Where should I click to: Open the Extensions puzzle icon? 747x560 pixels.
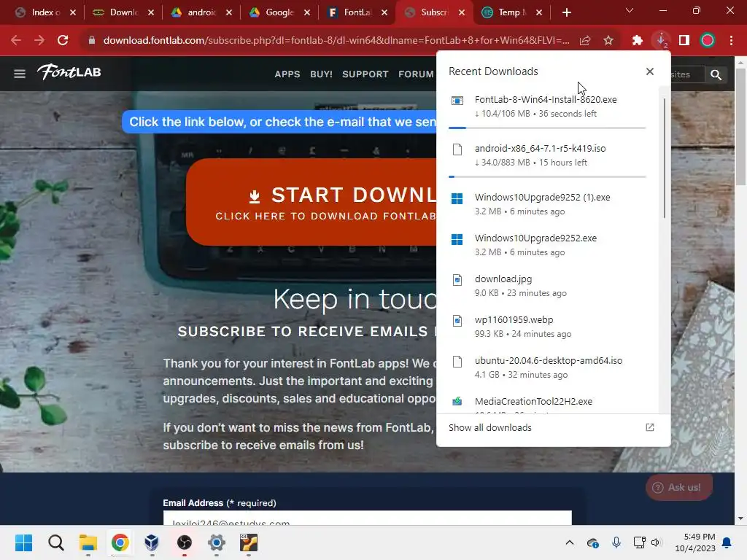(x=638, y=41)
